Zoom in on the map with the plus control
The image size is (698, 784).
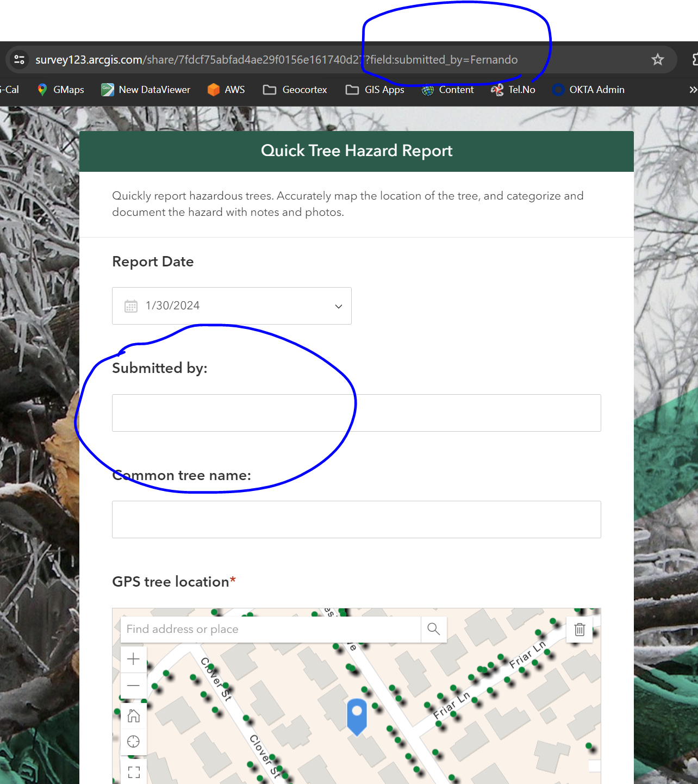click(x=133, y=659)
